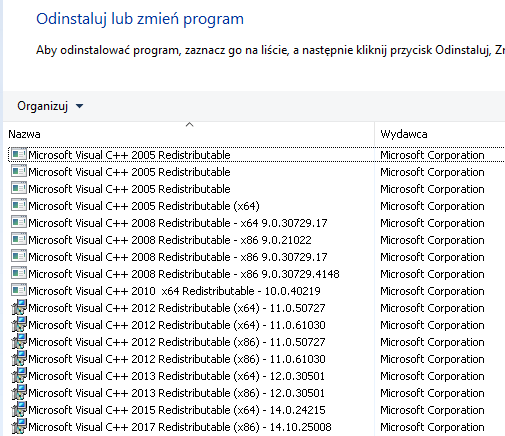Select Visual C++ 2012 Redistributable (x86) 11.0.50727
Screen dimensions: 505x436
pyautogui.click(x=177, y=342)
